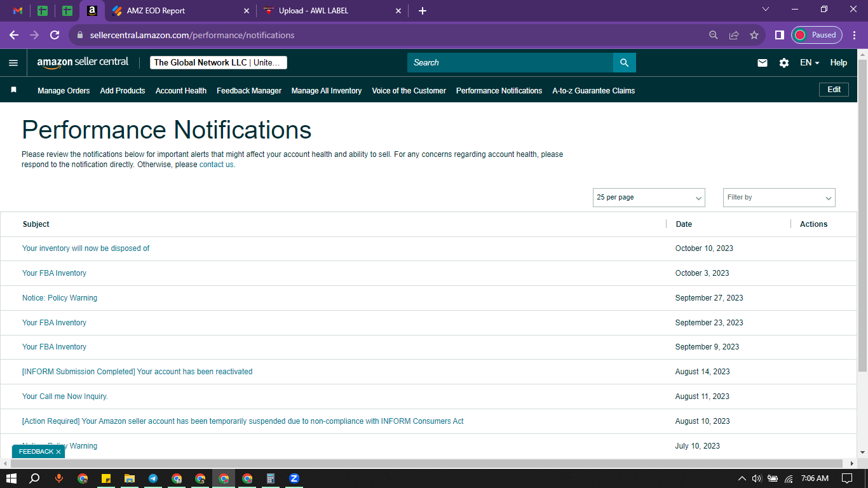The image size is (868, 488).
Task: Click the Edit button in navigation bar
Action: (834, 90)
